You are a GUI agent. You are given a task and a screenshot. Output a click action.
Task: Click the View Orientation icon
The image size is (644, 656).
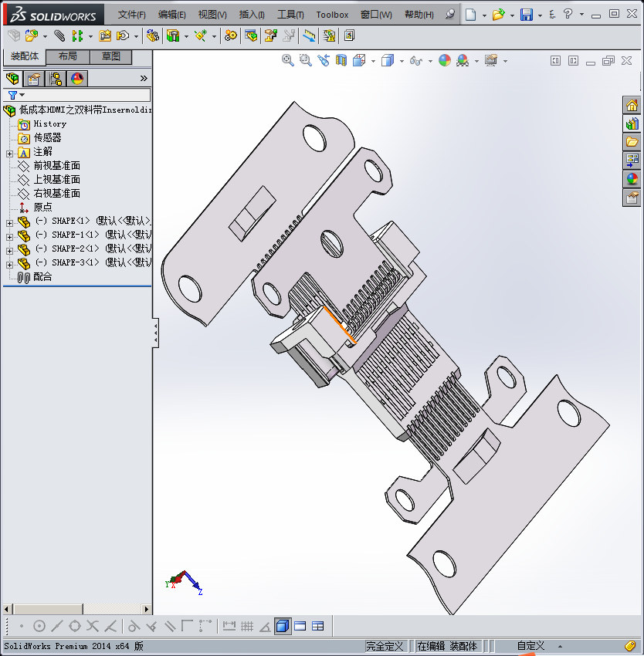pos(359,61)
